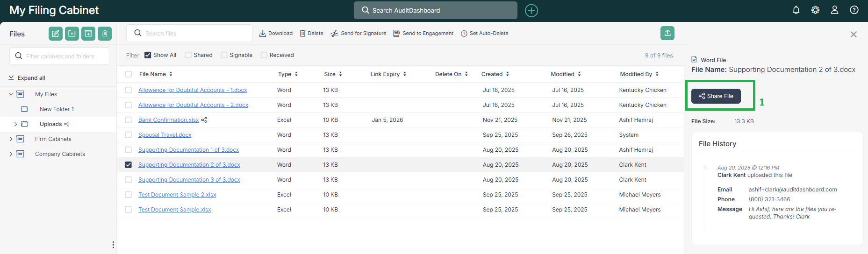Toggle the Show All filter checkbox

(x=148, y=55)
